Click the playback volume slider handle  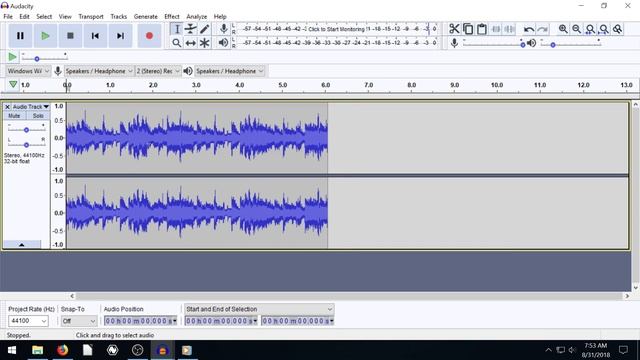point(553,44)
